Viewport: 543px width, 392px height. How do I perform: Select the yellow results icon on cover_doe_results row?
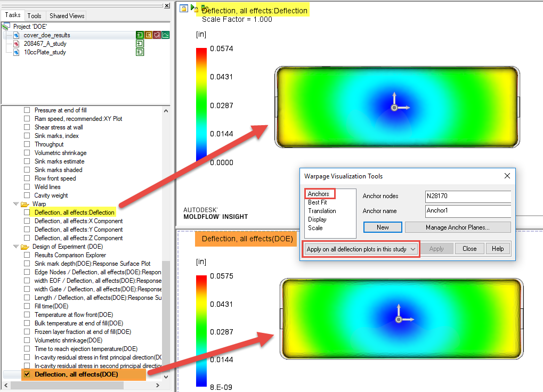tap(148, 34)
